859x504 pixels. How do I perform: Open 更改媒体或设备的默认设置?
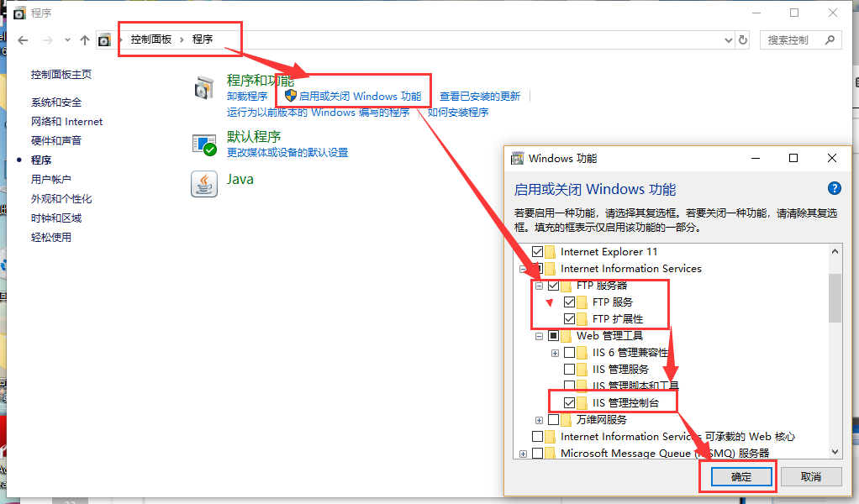coord(287,153)
